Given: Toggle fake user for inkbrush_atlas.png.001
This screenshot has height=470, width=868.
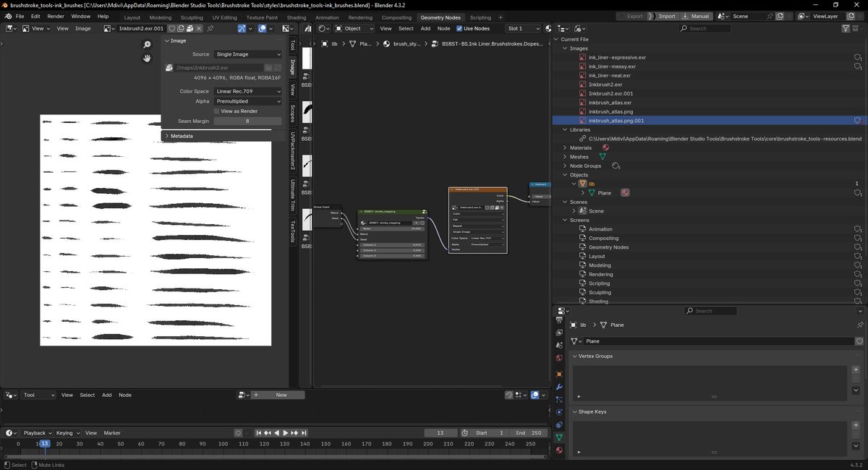Looking at the screenshot, I should pos(858,121).
